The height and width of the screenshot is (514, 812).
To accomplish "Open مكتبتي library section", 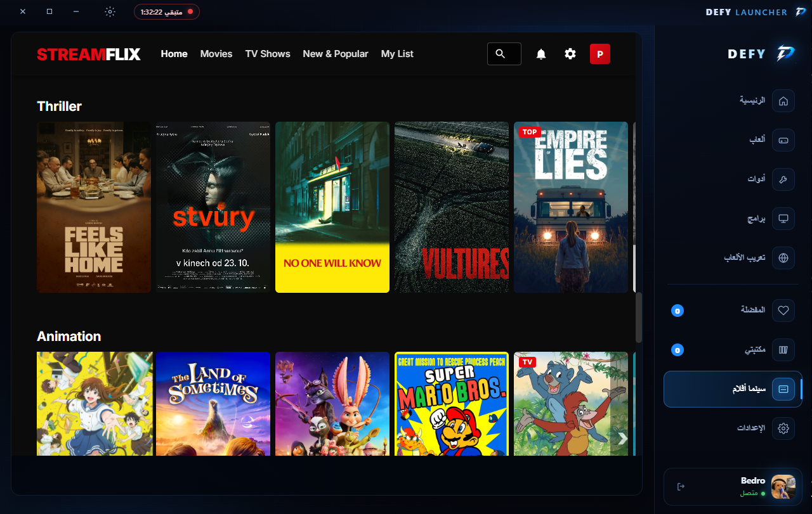I will click(x=733, y=350).
